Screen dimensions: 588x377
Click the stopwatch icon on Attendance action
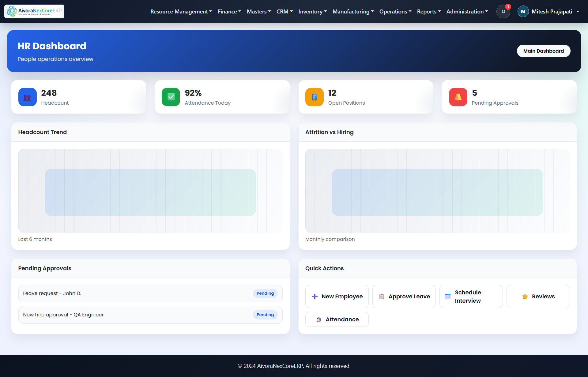coord(319,319)
